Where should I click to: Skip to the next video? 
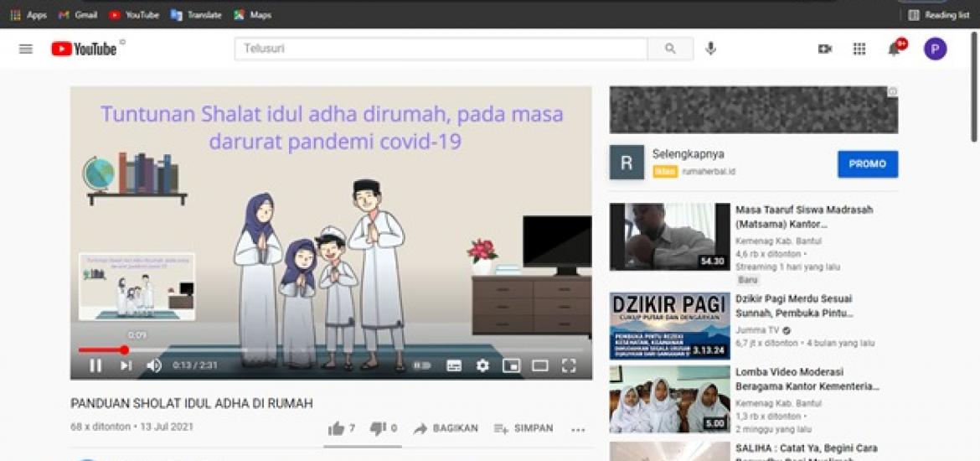click(126, 365)
